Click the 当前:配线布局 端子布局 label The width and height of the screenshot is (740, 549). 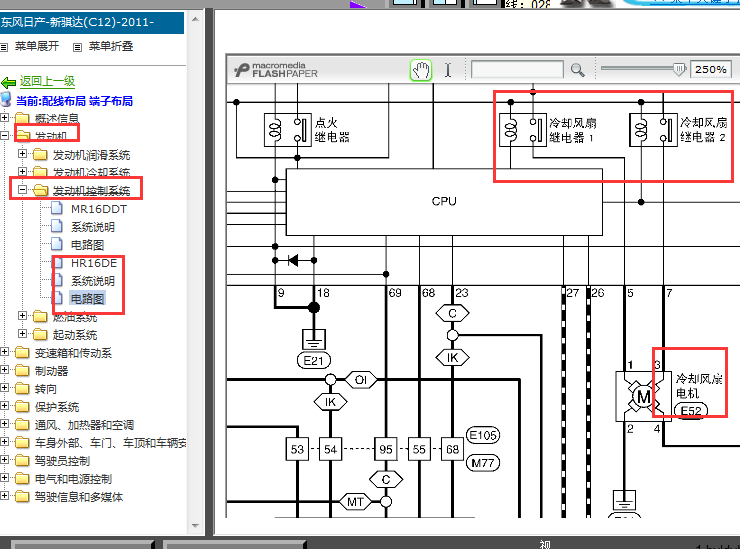point(75,101)
